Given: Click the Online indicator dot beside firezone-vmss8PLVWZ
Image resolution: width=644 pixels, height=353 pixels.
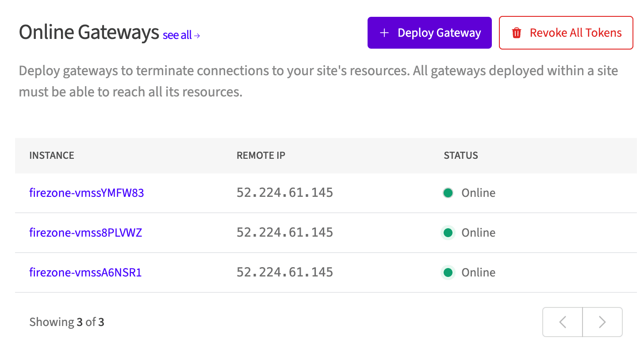Looking at the screenshot, I should pyautogui.click(x=448, y=233).
